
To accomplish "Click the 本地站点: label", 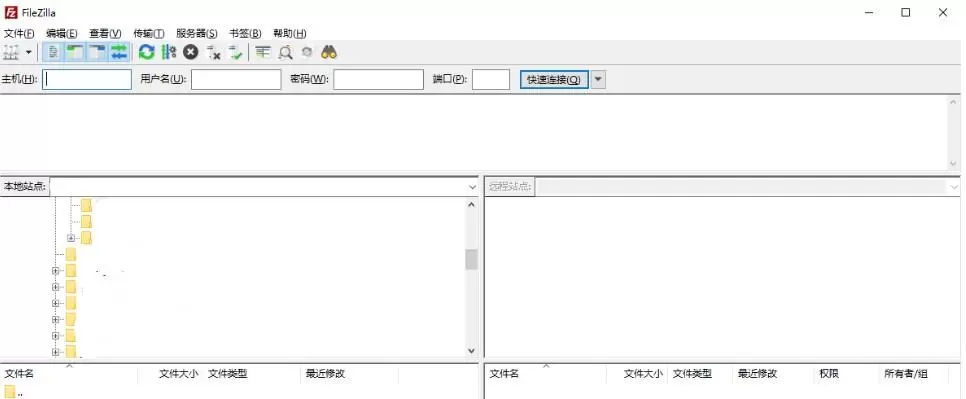I will [25, 187].
